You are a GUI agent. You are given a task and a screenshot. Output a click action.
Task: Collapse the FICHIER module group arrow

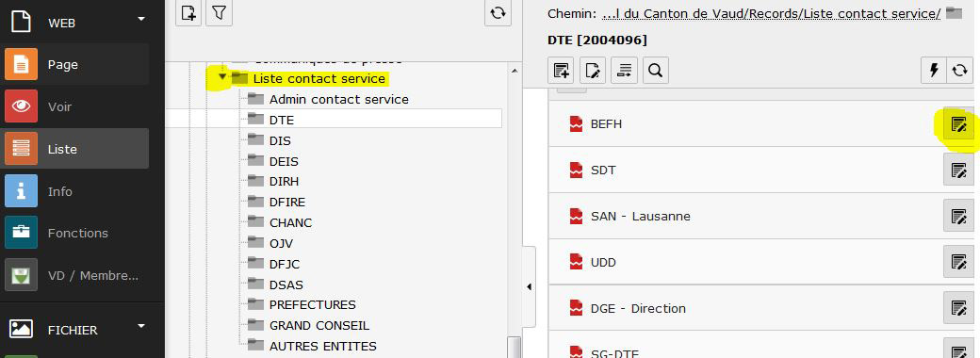(x=141, y=326)
